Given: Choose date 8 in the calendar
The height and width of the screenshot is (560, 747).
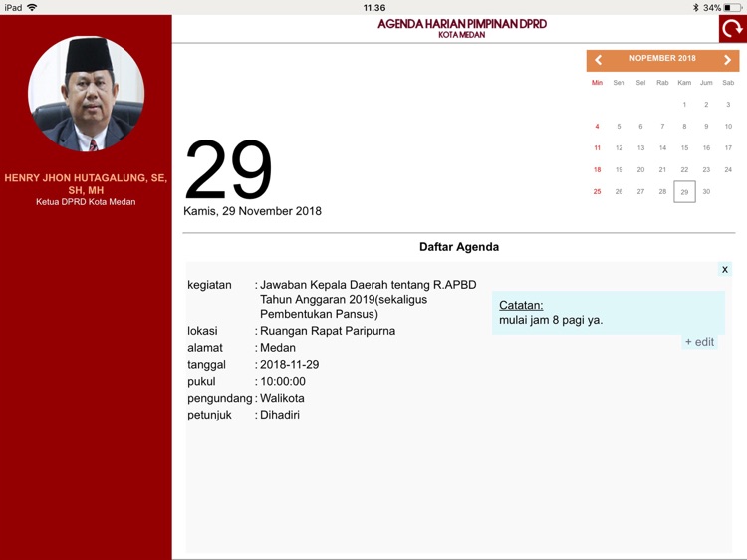Looking at the screenshot, I should click(x=684, y=127).
